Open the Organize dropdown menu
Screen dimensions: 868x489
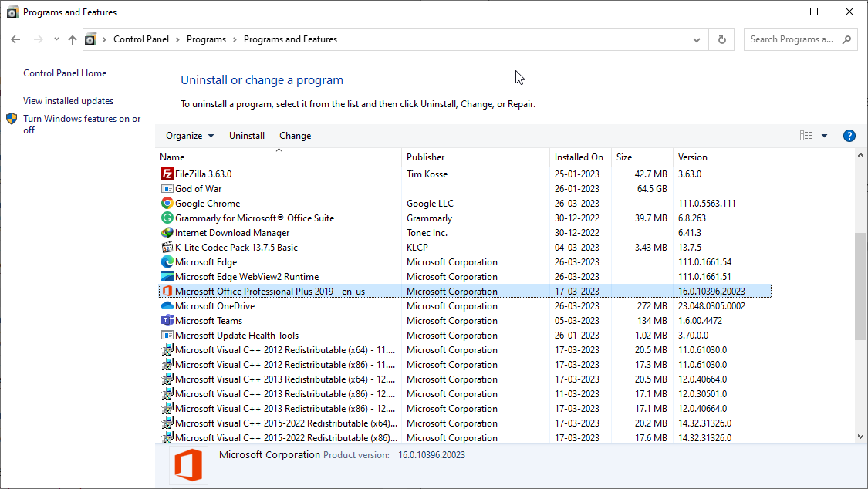190,136
